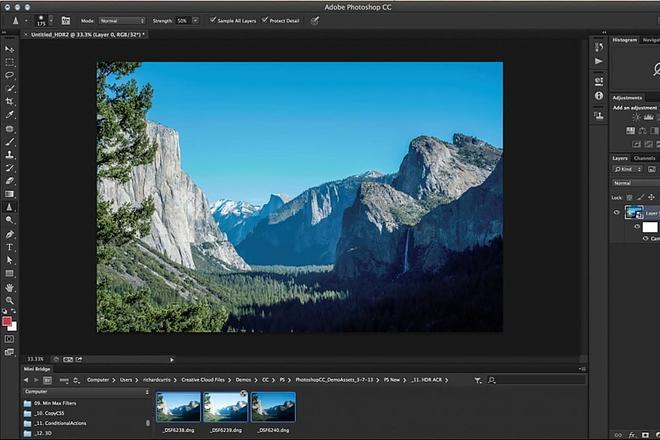
Task: Click the Mini Bridge search icon
Action: 491,380
